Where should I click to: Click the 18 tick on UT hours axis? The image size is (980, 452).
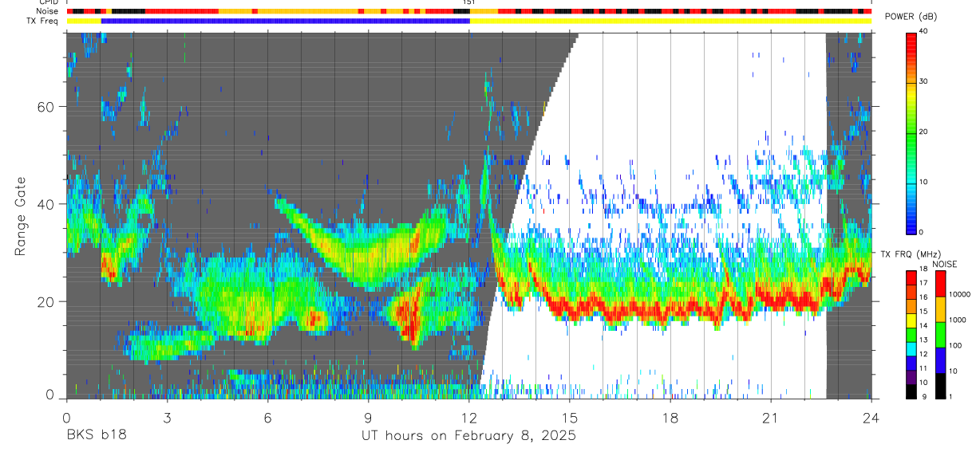click(670, 417)
